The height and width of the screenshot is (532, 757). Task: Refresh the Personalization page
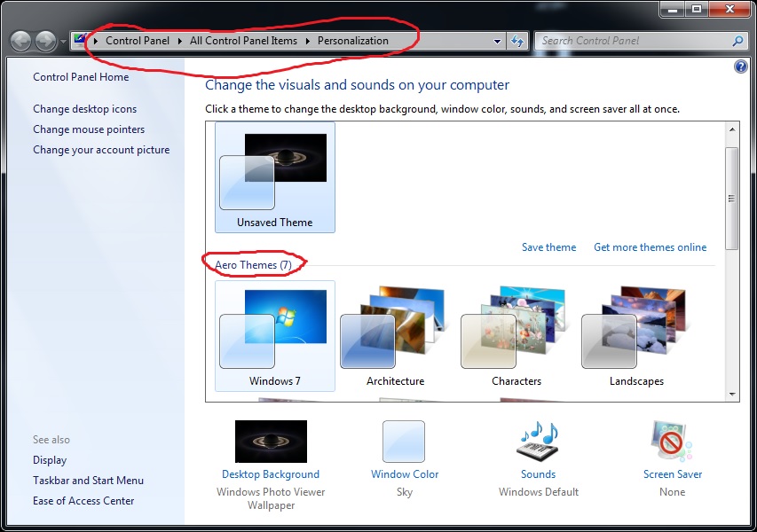[517, 42]
